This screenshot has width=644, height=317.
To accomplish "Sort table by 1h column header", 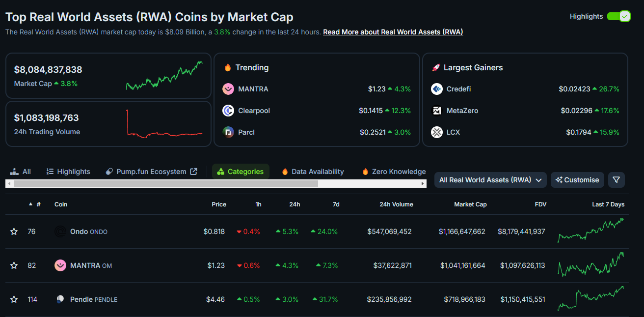I will [x=258, y=204].
